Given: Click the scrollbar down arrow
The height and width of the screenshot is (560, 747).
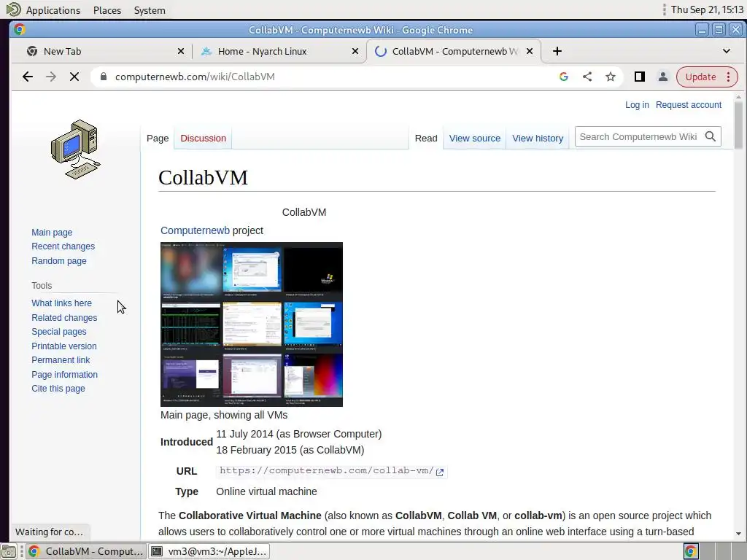Looking at the screenshot, I should click(x=738, y=534).
